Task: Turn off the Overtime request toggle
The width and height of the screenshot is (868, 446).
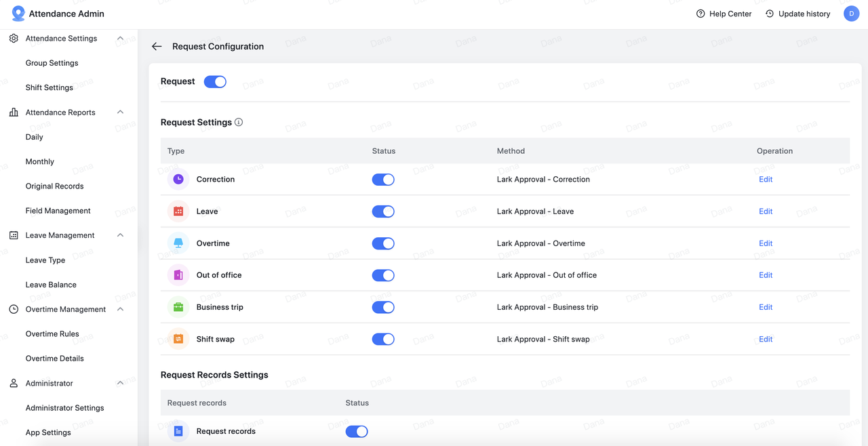Action: point(383,243)
